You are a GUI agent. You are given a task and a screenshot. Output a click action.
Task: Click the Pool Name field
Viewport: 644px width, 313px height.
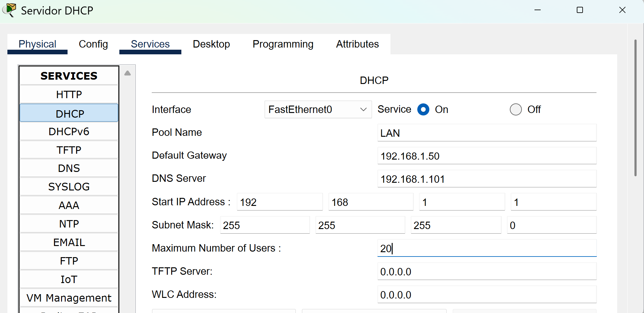pyautogui.click(x=487, y=133)
